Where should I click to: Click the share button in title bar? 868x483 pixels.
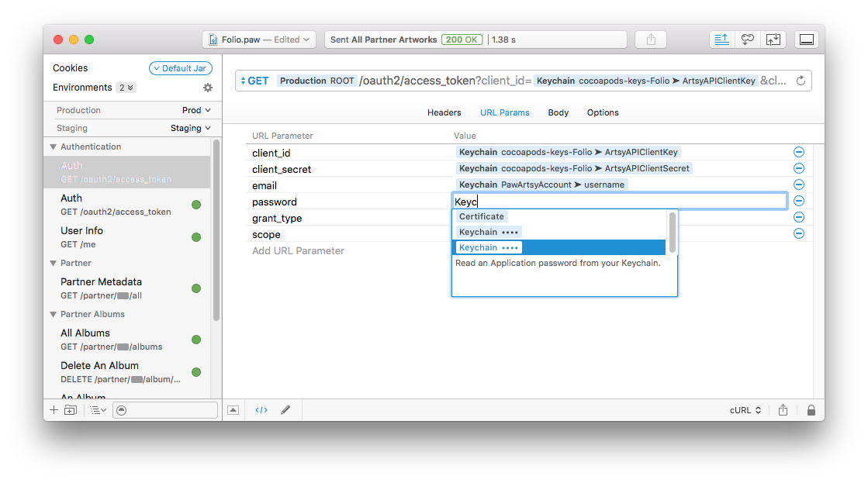click(x=651, y=40)
